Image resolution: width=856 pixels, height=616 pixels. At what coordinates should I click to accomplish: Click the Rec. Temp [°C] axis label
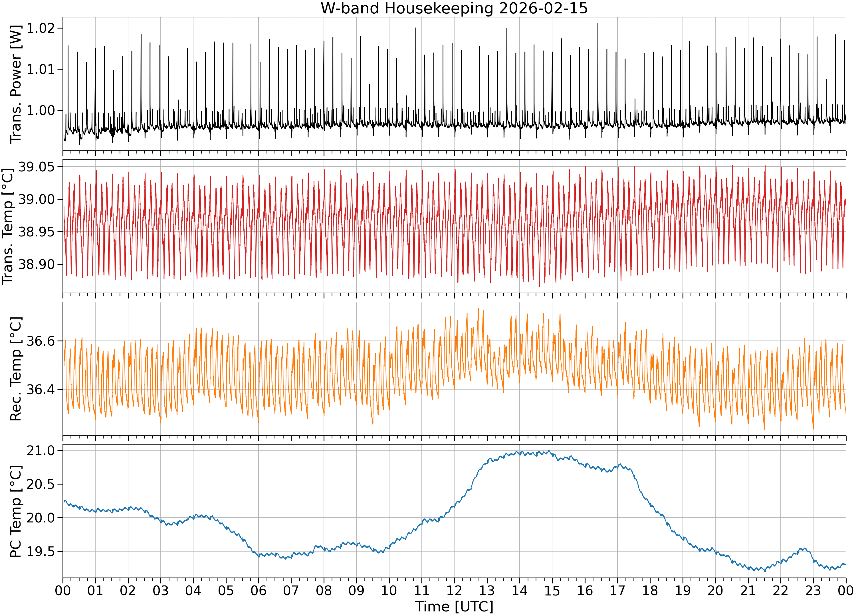tap(15, 369)
